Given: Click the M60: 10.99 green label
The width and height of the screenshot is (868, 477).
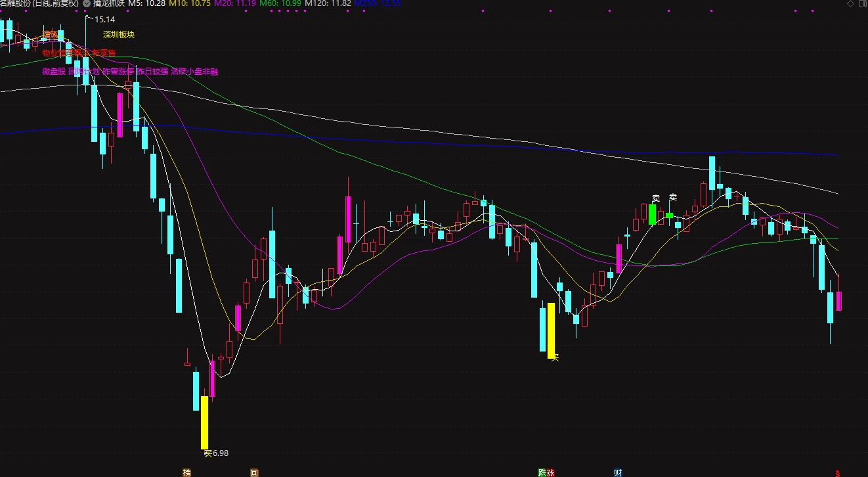Looking at the screenshot, I should pyautogui.click(x=281, y=4).
